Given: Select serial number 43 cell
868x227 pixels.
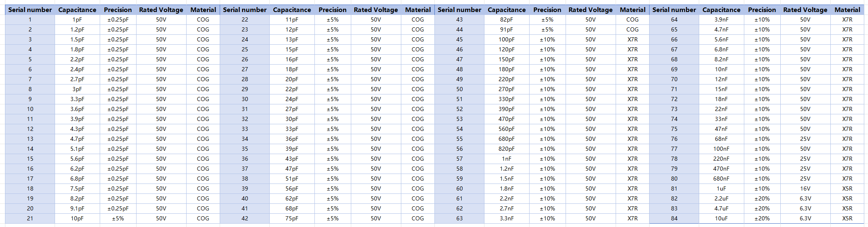Looking at the screenshot, I should tap(459, 19).
